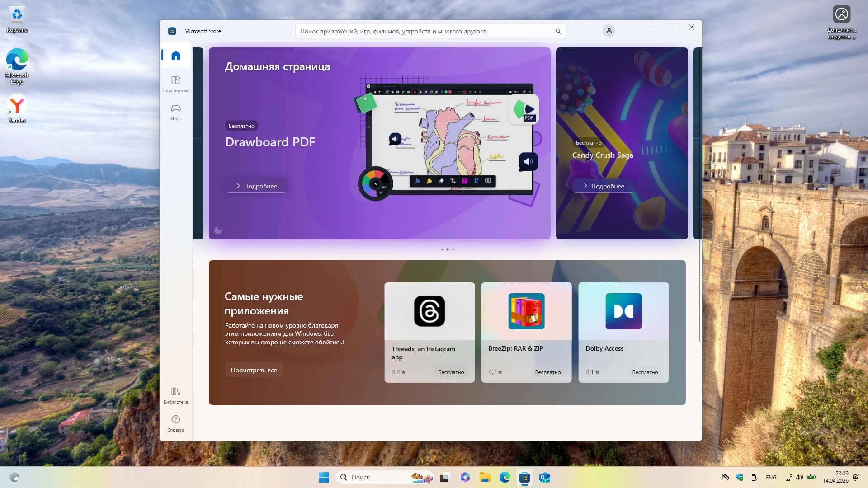The image size is (868, 488).
Task: Open the BreeZip: RAR & ZIP tile
Action: coord(526,332)
